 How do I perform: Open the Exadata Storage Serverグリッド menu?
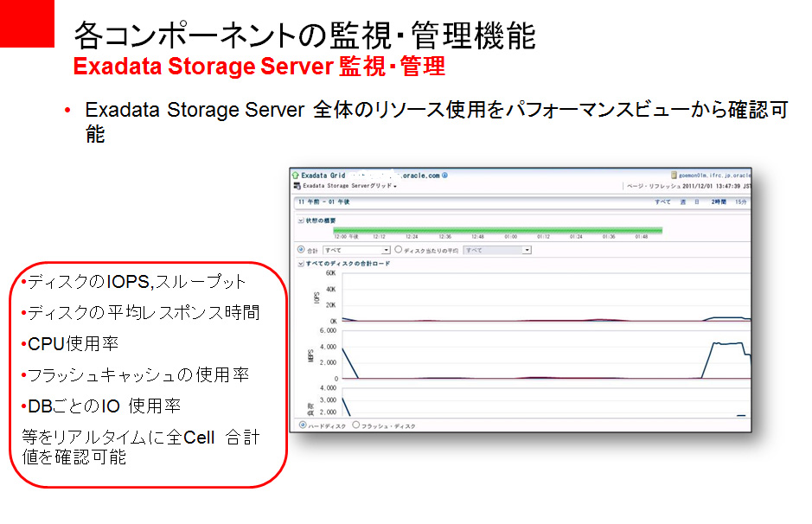(x=350, y=185)
